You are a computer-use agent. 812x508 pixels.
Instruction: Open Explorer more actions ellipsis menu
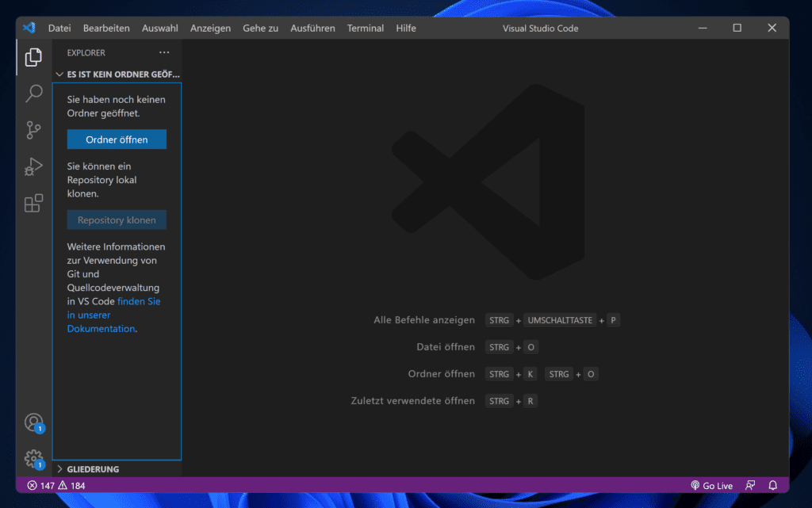tap(164, 52)
